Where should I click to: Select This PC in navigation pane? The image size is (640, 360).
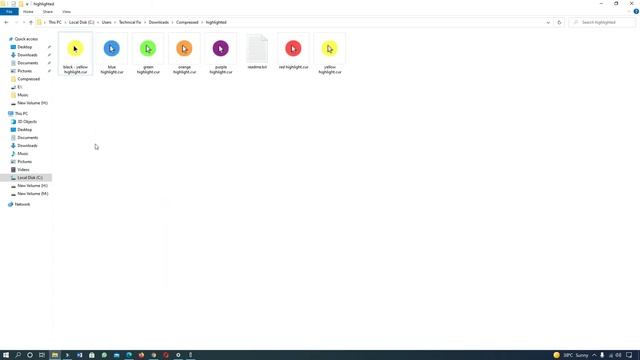tap(21, 113)
